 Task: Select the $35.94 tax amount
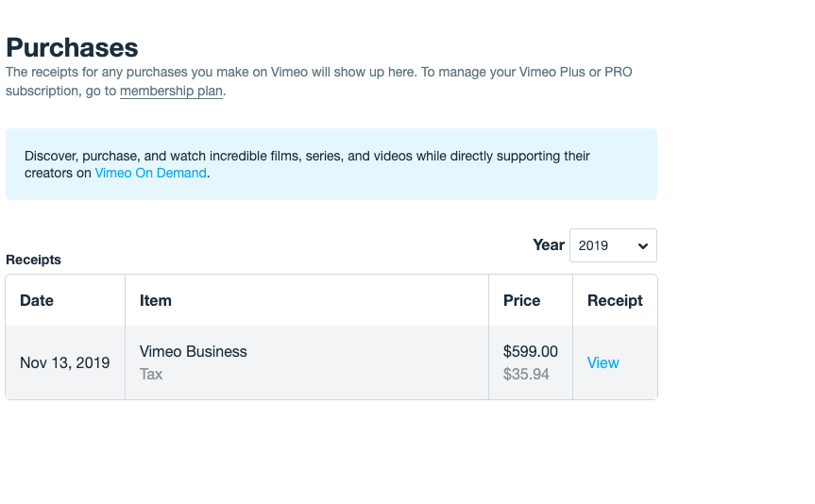click(526, 374)
